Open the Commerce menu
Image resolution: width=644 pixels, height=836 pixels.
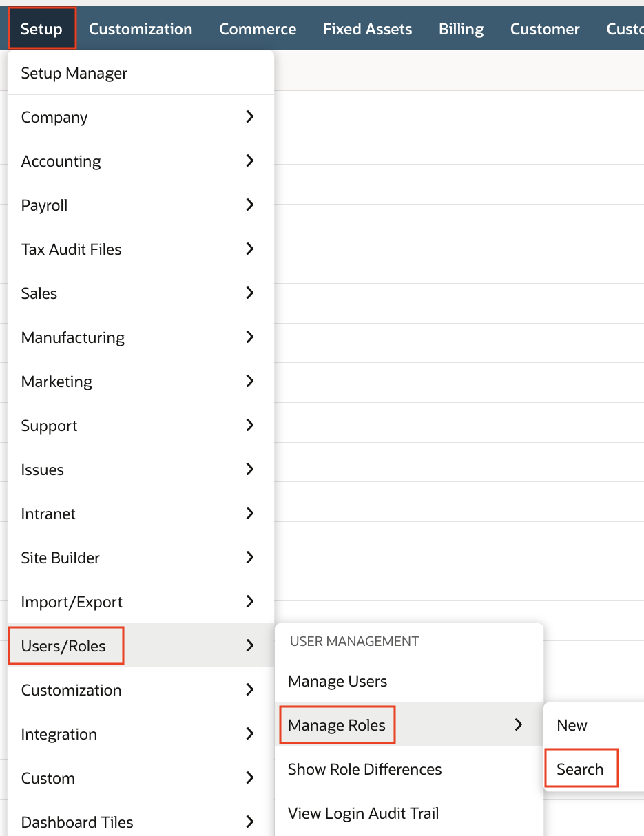[x=258, y=28]
